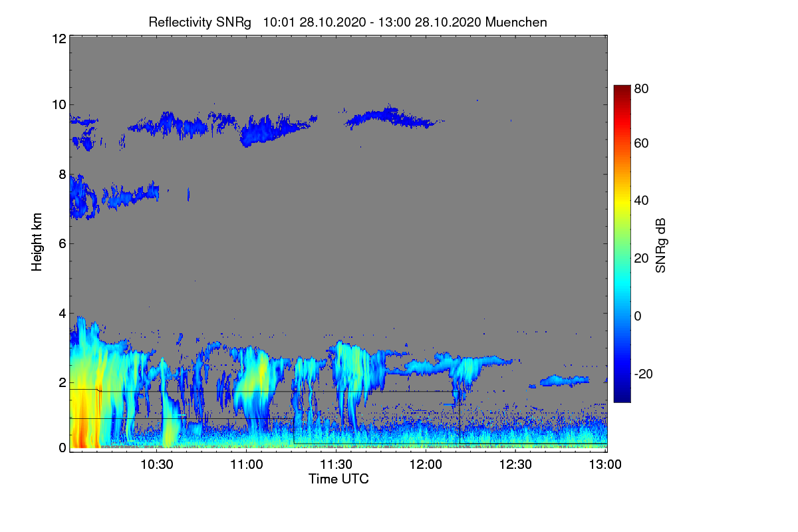Click the '10:30' time tick label
Viewport: 798px width, 532px height.
(157, 465)
